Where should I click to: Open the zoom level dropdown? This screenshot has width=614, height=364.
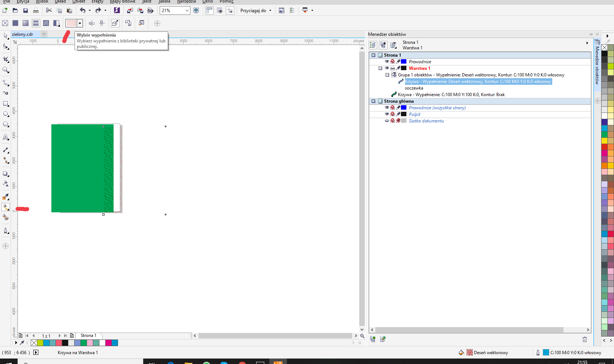187,11
